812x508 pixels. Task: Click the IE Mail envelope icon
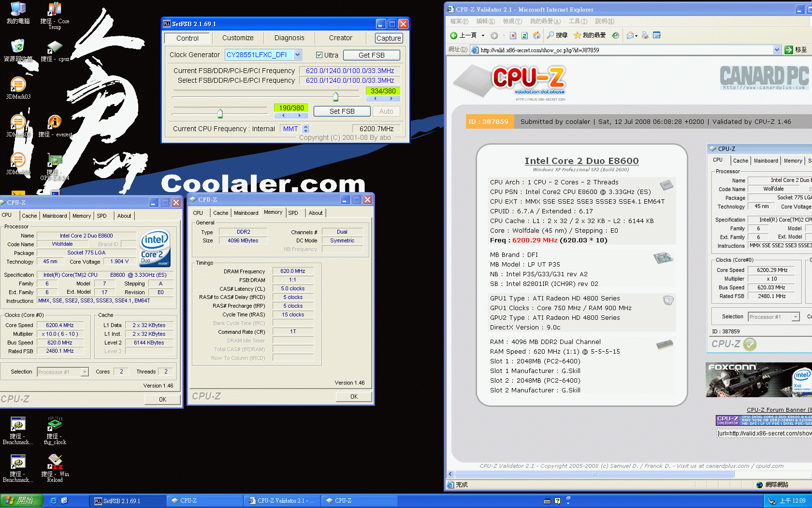coord(630,35)
